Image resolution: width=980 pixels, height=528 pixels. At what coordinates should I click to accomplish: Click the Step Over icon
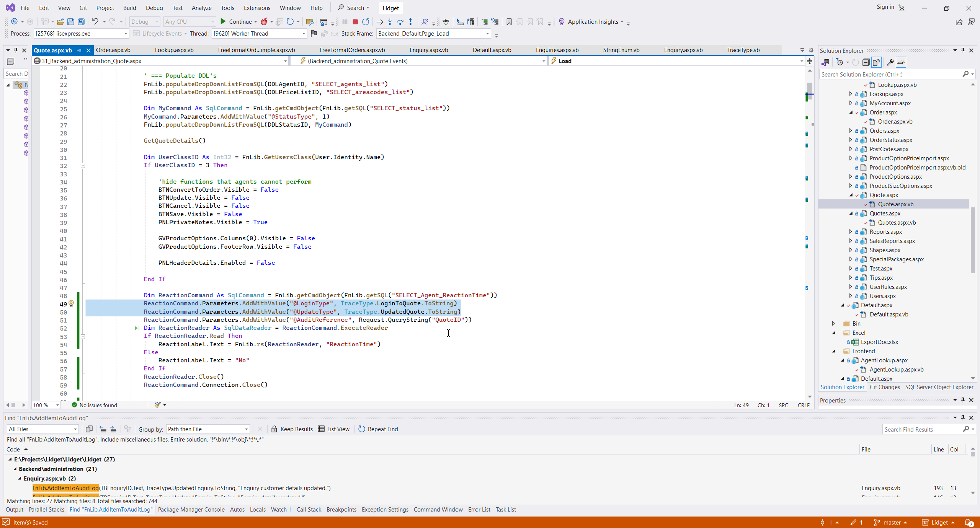[x=400, y=22]
